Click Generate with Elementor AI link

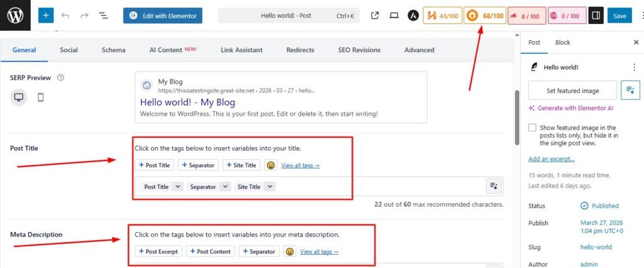pos(571,108)
